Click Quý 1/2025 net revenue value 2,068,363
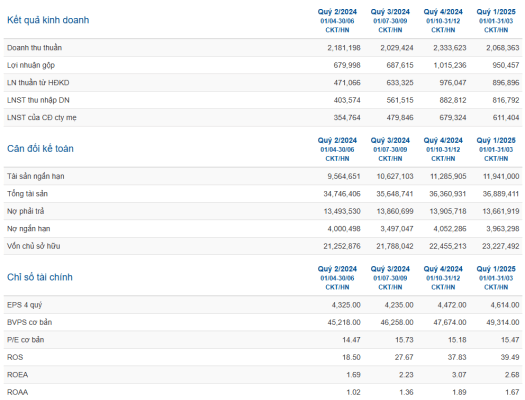Image resolution: width=525 pixels, height=400 pixels. (503, 48)
